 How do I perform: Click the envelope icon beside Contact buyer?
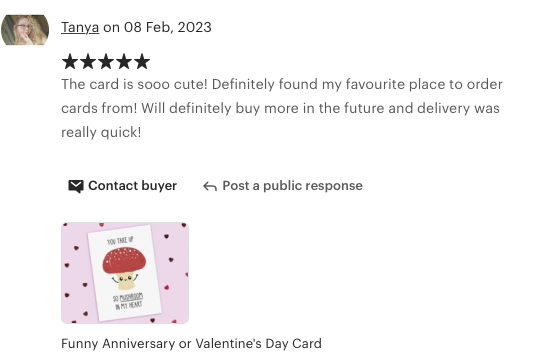[76, 186]
